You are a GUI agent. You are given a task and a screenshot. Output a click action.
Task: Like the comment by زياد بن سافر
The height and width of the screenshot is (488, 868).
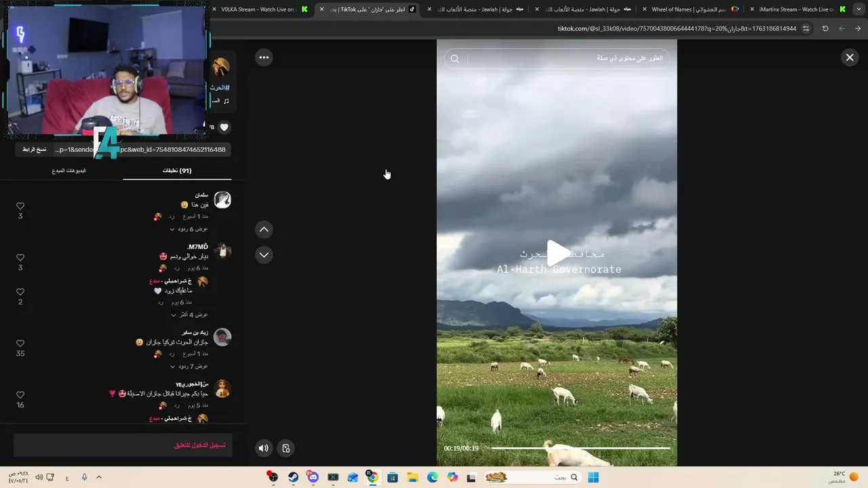tap(20, 344)
